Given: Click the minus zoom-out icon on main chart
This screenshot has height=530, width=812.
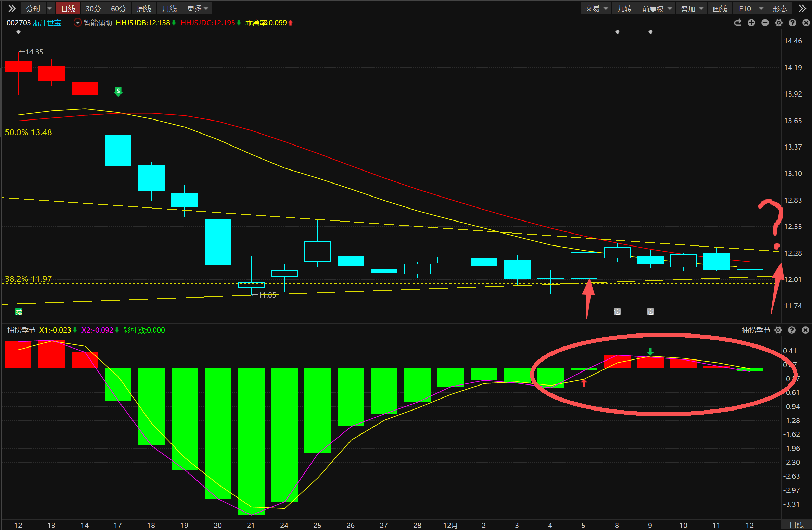Looking at the screenshot, I should coord(765,23).
